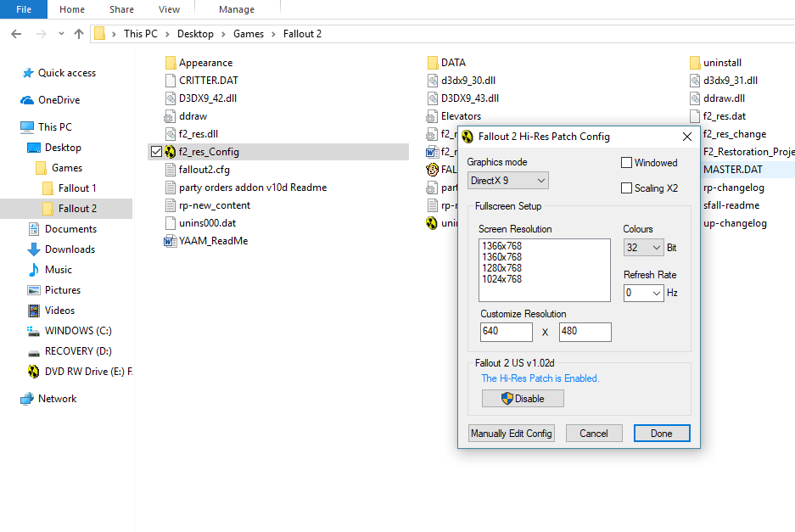Select the Elevators config file icon
The image size is (795, 532).
click(432, 116)
